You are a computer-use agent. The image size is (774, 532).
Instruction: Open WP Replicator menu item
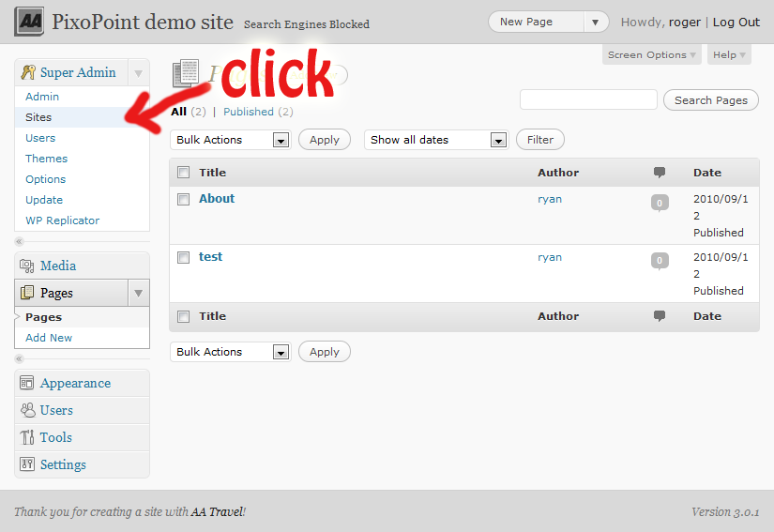point(62,220)
